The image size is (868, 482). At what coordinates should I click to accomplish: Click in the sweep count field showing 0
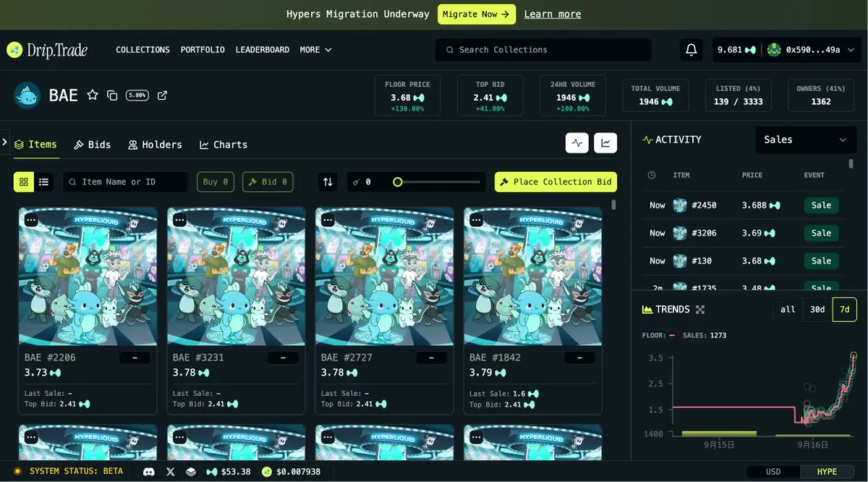(369, 182)
